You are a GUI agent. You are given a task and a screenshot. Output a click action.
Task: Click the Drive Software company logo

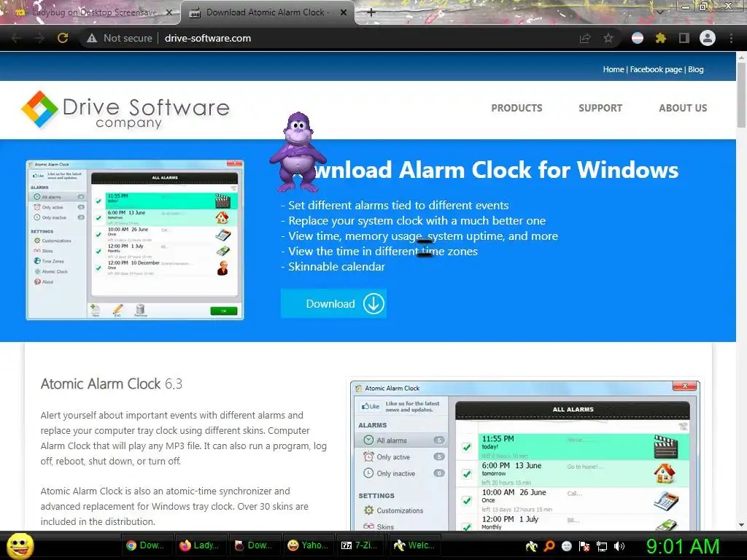tap(125, 110)
